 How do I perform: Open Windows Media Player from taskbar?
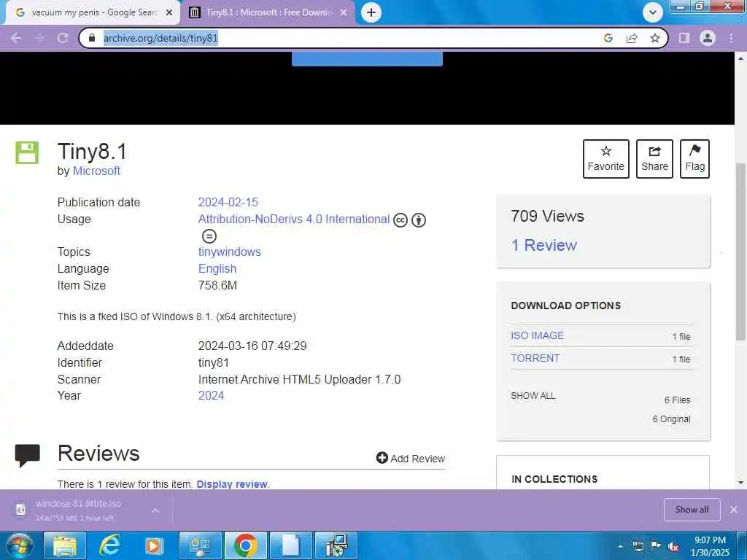click(x=153, y=545)
